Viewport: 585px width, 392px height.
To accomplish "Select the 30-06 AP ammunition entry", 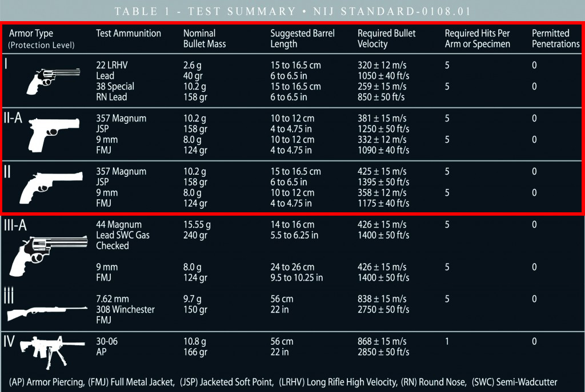I will click(107, 346).
